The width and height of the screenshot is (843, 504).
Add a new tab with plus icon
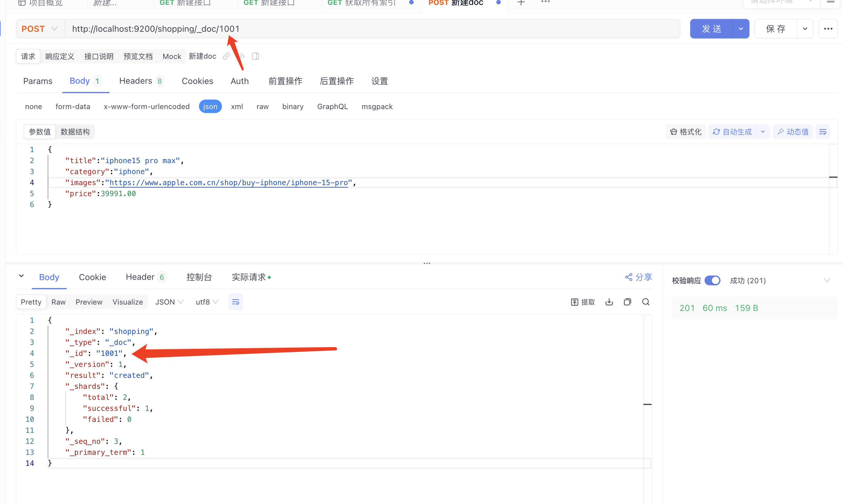pos(521,3)
